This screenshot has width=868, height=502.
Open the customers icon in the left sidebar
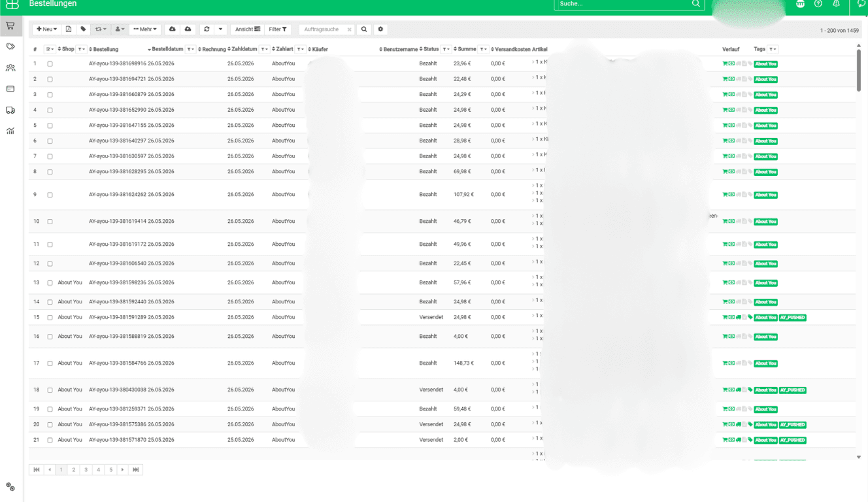click(x=10, y=68)
